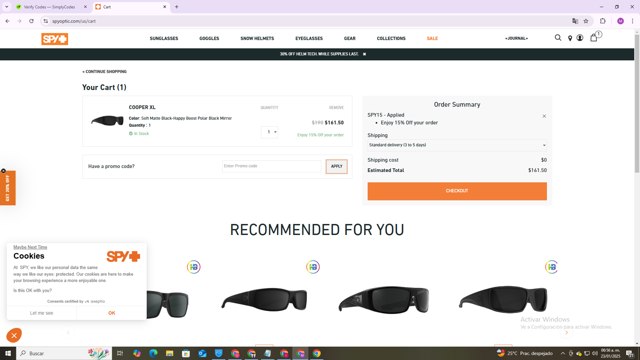Click the Maybe Next Time link
This screenshot has height=360, width=640.
pos(30,247)
